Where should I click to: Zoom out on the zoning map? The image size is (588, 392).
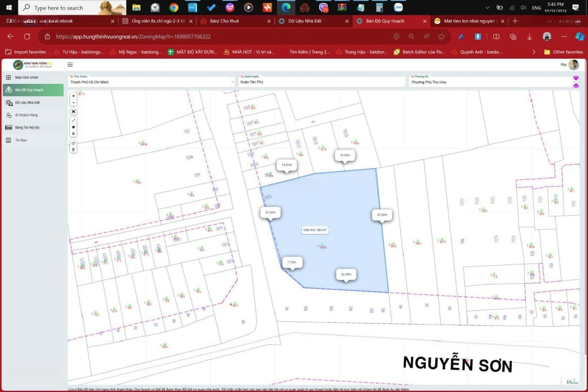coord(73,102)
